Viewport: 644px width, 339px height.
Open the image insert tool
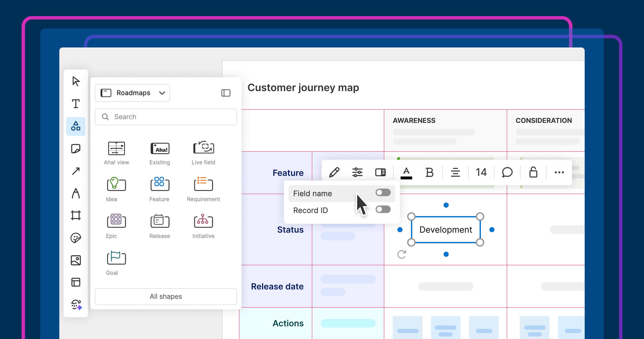point(76,260)
